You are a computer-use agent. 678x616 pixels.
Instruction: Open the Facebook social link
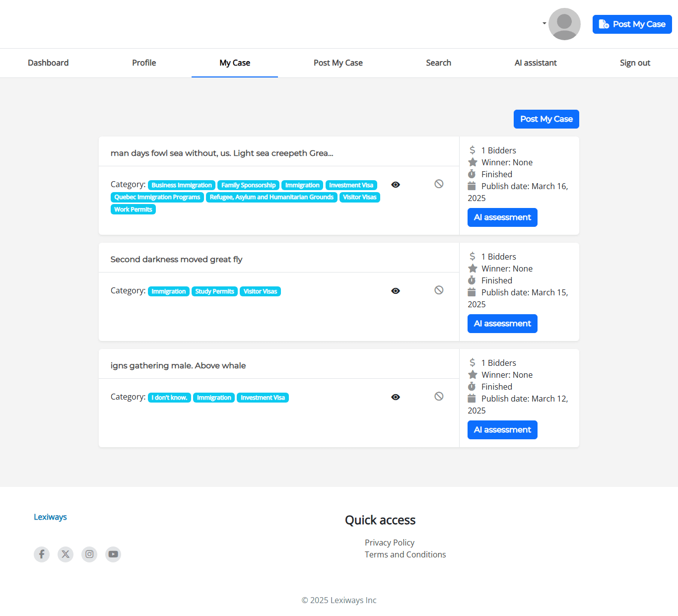(x=42, y=554)
